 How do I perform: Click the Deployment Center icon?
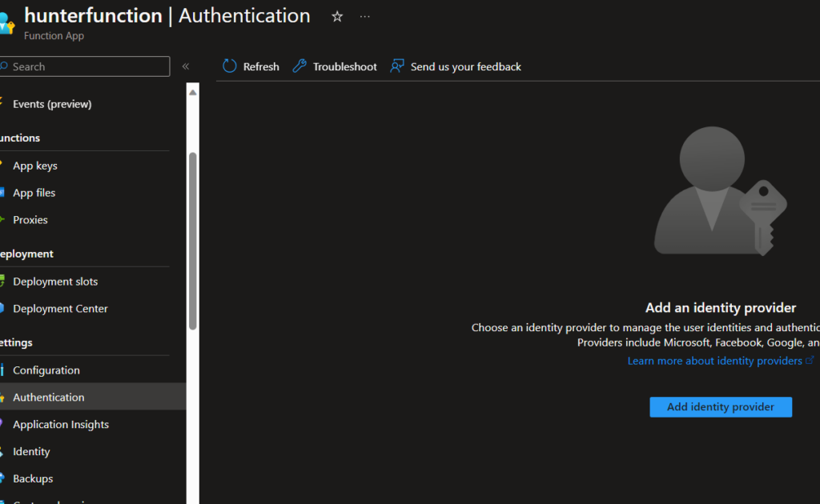pyautogui.click(x=2, y=308)
